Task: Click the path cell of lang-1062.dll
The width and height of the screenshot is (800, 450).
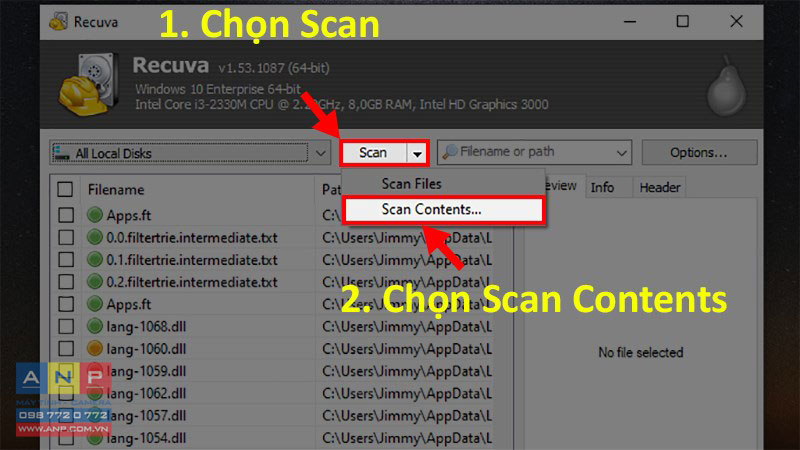Action: tap(407, 393)
